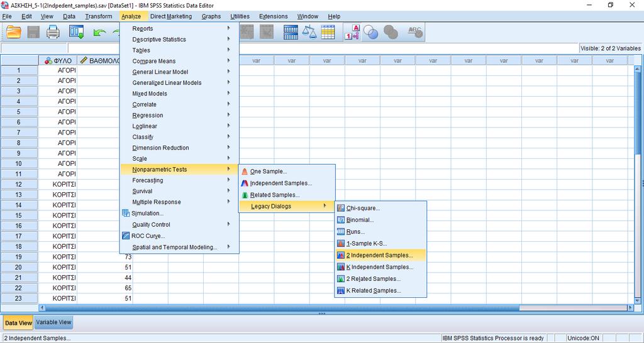Switch to the Variable View tab
The image size is (644, 343).
point(53,322)
